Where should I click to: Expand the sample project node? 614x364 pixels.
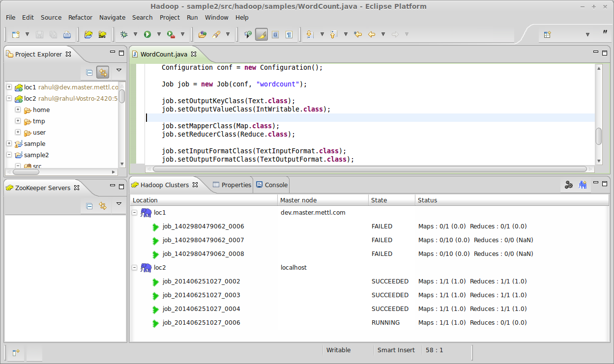(x=9, y=143)
